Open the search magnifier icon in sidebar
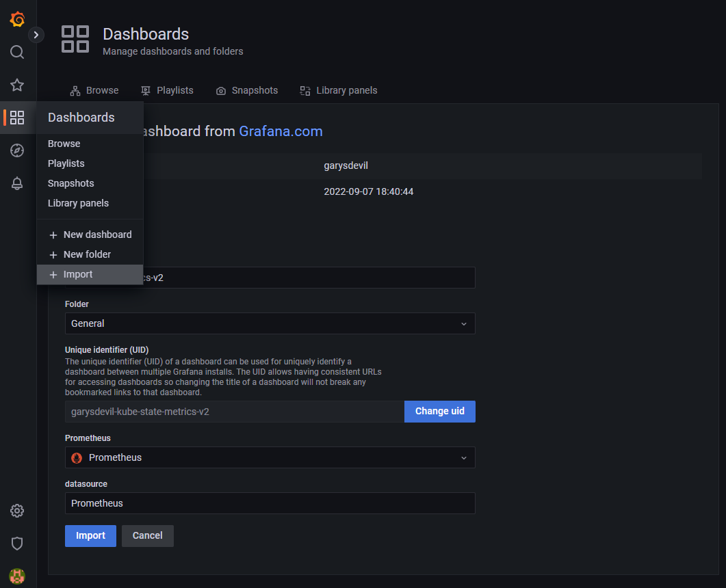This screenshot has width=726, height=588. (x=17, y=52)
